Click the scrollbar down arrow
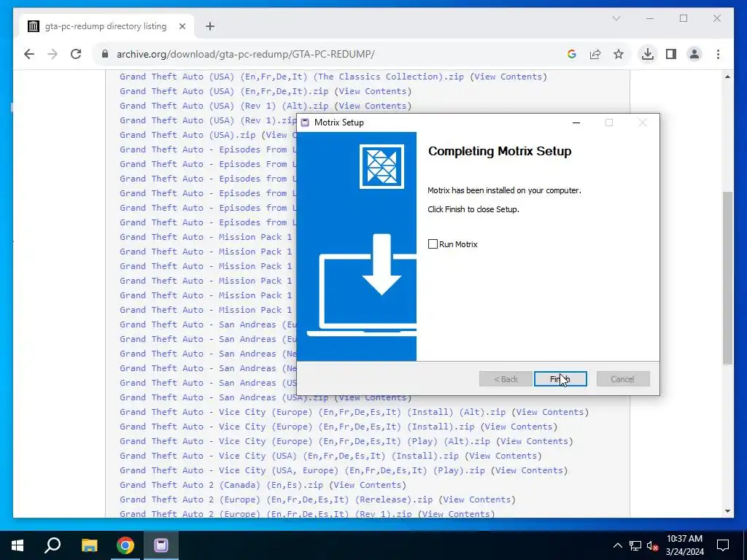The height and width of the screenshot is (560, 747). pos(727,511)
